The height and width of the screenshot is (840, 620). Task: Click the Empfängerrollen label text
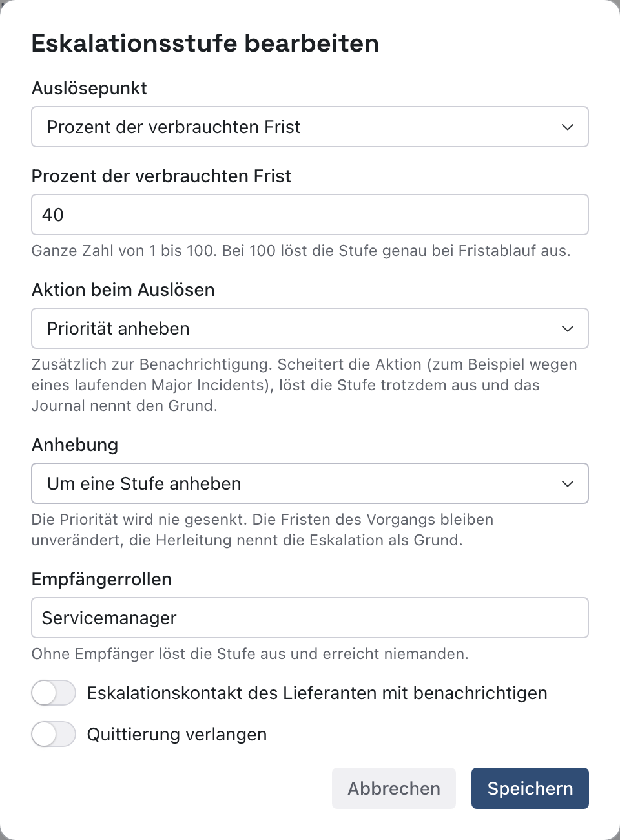point(102,580)
